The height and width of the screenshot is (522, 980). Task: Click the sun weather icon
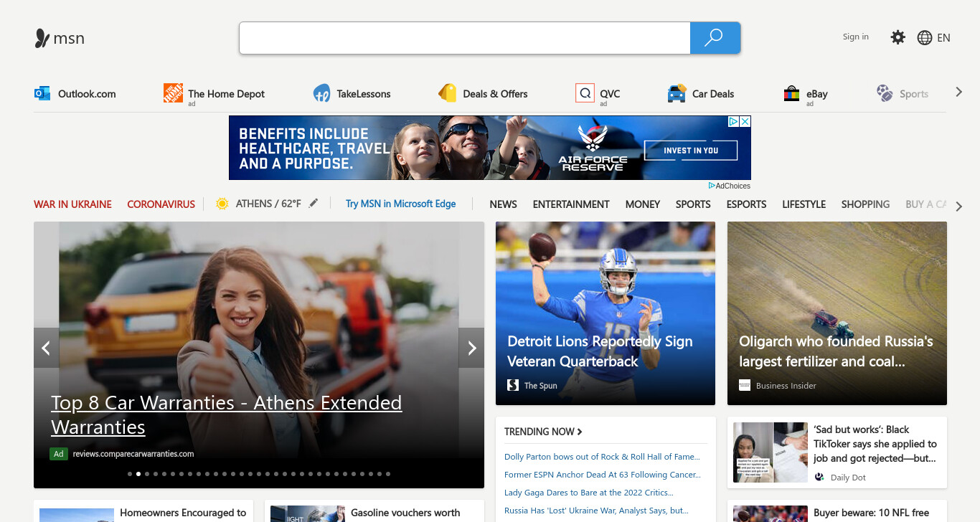(222, 204)
